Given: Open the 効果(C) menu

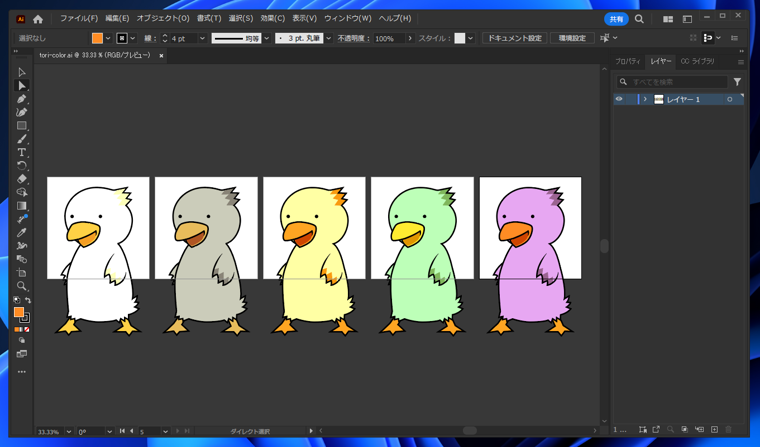Looking at the screenshot, I should (x=272, y=18).
